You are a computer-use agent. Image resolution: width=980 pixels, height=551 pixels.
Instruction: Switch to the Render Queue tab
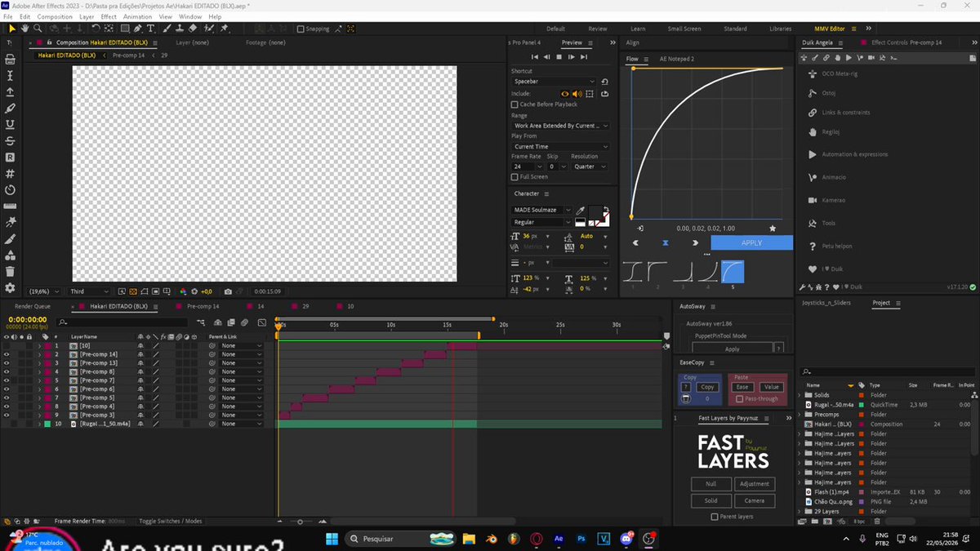pyautogui.click(x=30, y=306)
